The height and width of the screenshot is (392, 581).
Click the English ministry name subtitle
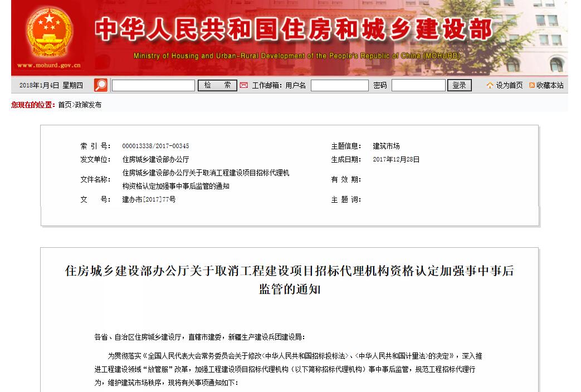[x=297, y=56]
